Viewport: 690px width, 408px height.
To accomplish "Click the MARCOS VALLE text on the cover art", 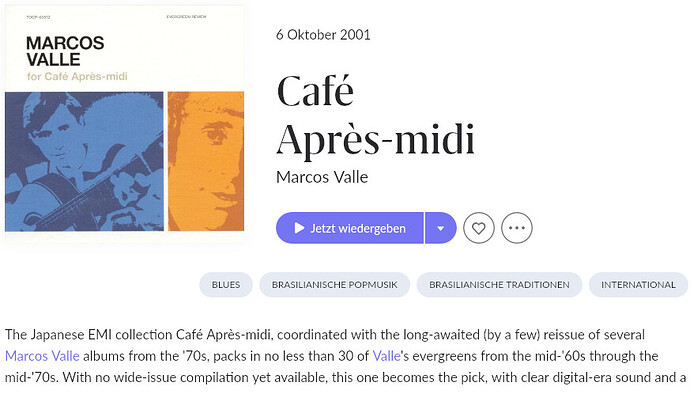I will coord(65,51).
